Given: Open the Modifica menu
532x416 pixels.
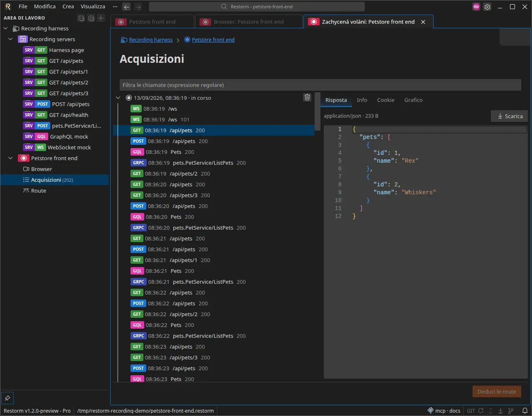Looking at the screenshot, I should [45, 7].
